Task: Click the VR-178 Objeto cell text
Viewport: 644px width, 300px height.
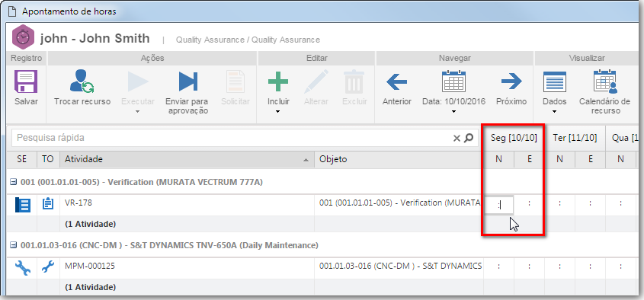Action: 399,203
